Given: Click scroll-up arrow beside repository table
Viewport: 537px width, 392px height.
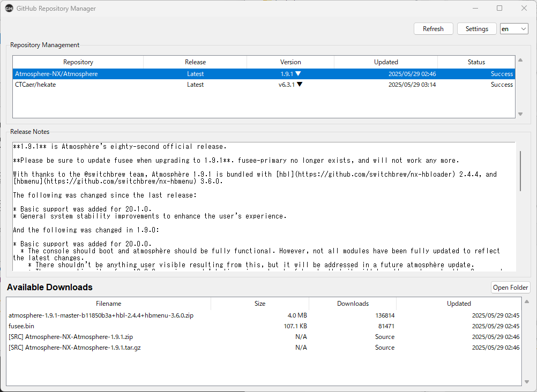Looking at the screenshot, I should [x=520, y=60].
